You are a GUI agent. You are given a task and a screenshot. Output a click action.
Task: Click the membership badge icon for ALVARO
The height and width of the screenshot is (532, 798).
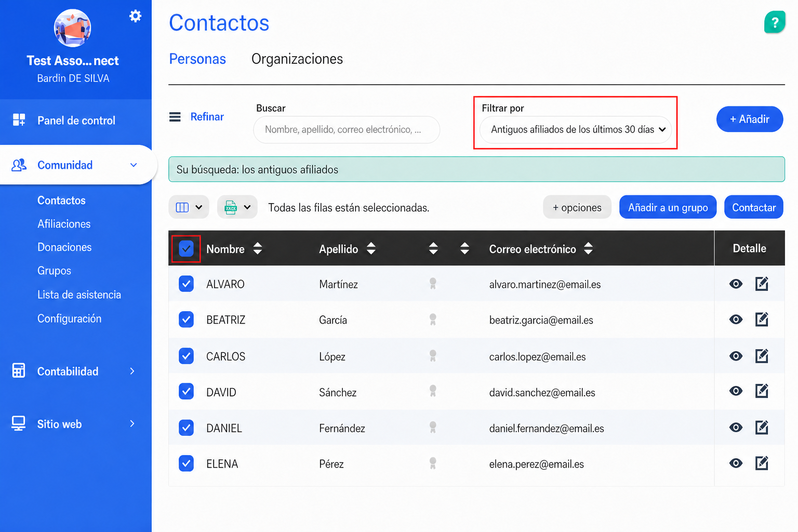(433, 284)
